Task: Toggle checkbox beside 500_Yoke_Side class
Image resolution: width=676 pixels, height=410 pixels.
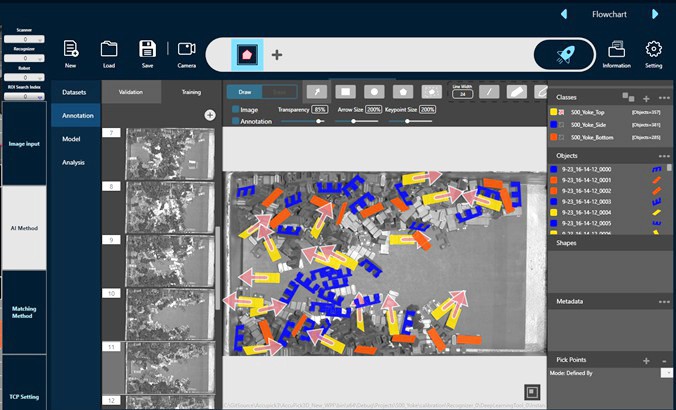Action: pyautogui.click(x=564, y=125)
